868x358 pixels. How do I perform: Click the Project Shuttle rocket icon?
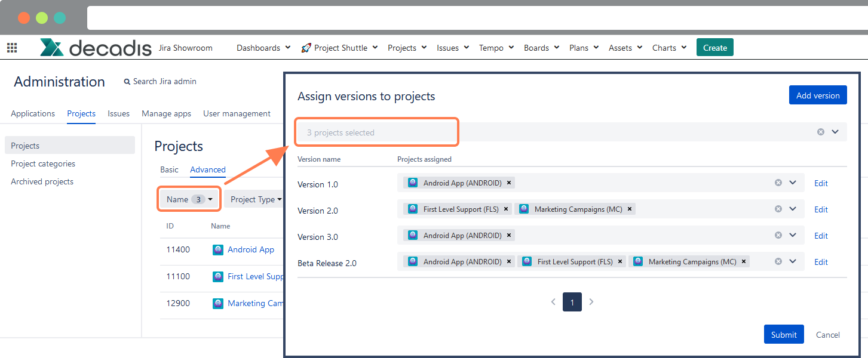306,47
